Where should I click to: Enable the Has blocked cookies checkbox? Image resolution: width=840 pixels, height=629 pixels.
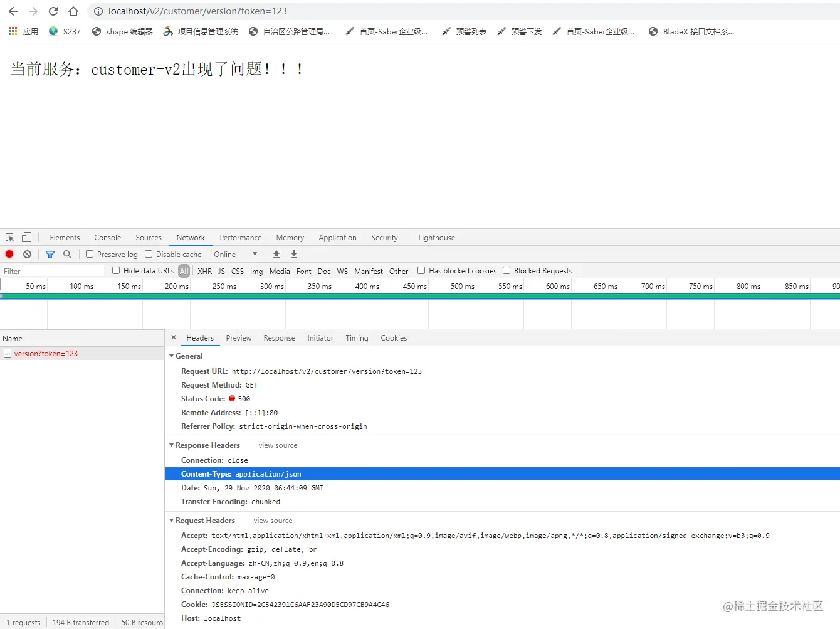[421, 270]
